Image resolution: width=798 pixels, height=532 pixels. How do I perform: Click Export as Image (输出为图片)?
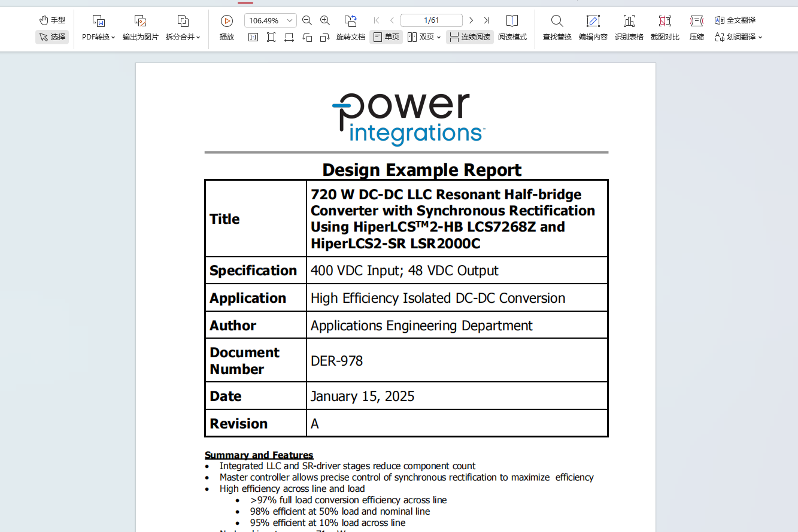(141, 29)
